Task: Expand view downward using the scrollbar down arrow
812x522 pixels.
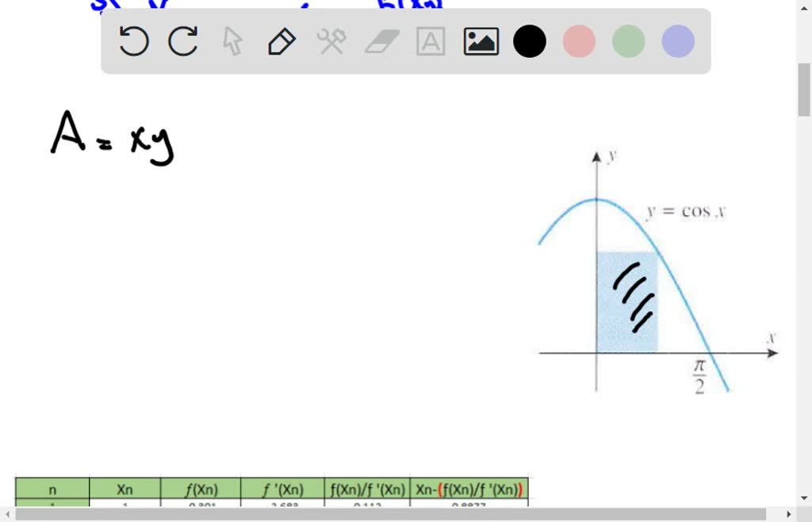Action: [x=805, y=497]
